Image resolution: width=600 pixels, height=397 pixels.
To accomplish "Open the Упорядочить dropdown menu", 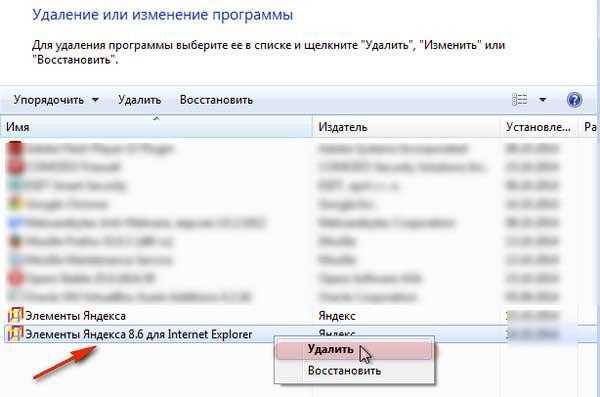I will click(x=56, y=100).
